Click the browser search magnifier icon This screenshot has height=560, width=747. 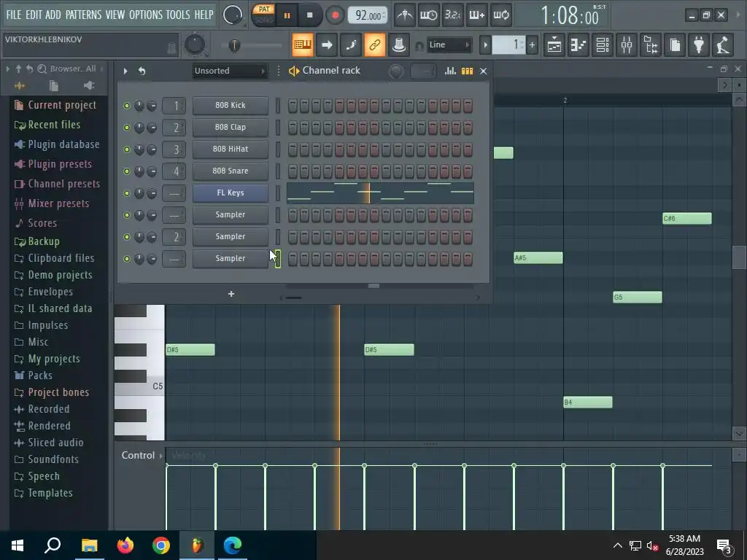click(x=42, y=69)
